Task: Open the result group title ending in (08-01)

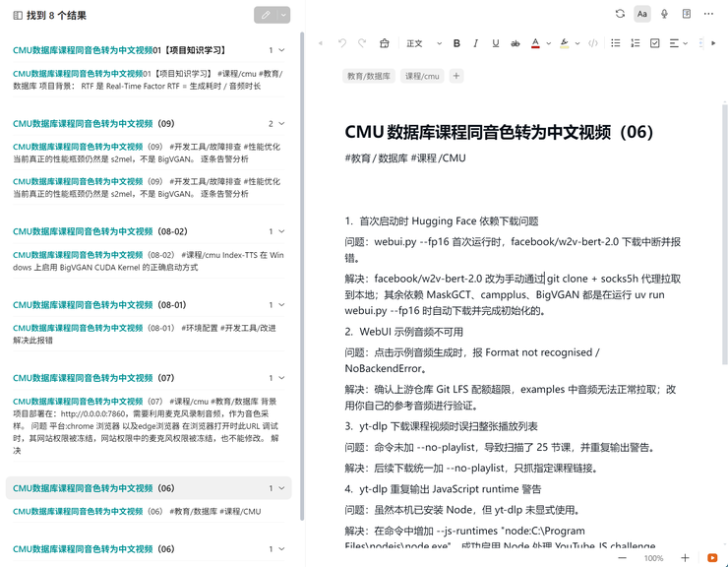Action: point(99,305)
